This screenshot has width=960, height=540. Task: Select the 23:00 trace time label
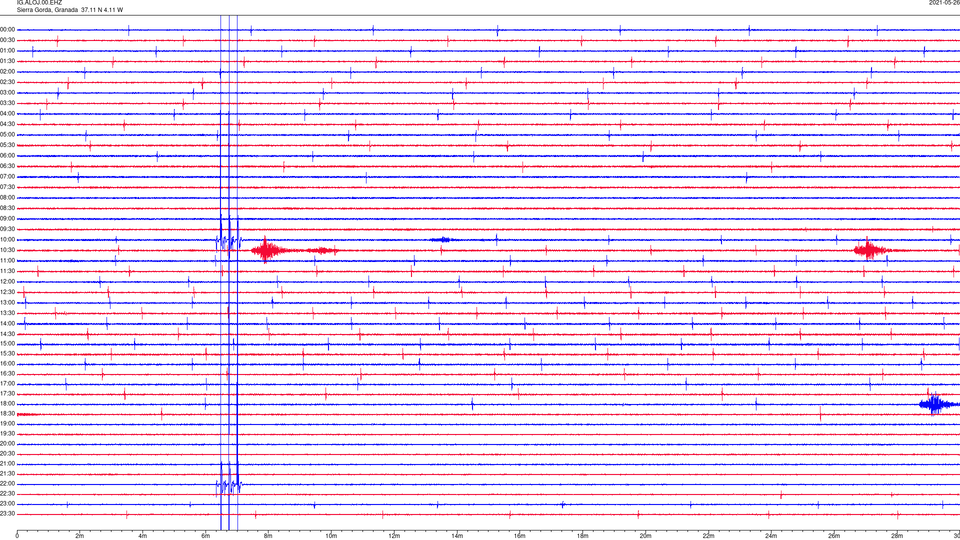pyautogui.click(x=8, y=504)
